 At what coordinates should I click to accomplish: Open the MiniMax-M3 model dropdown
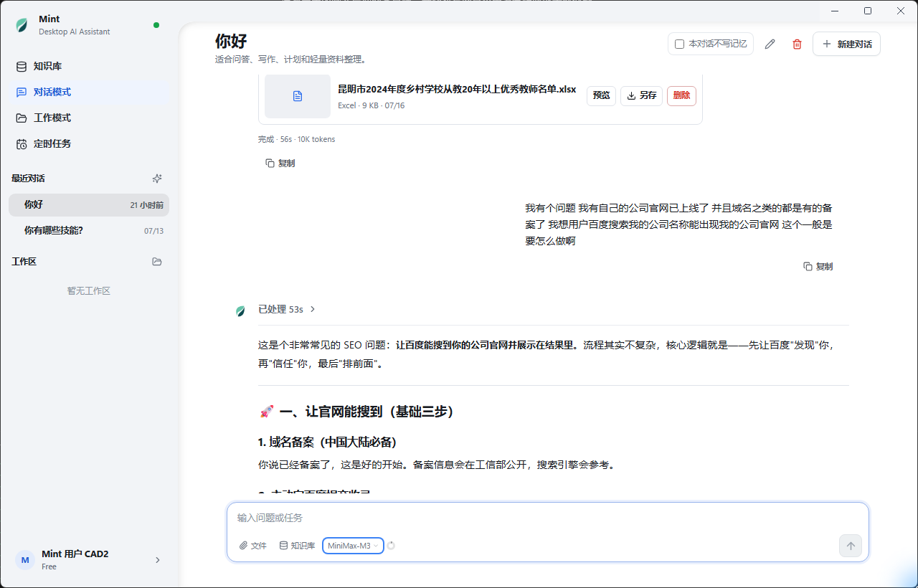click(353, 546)
